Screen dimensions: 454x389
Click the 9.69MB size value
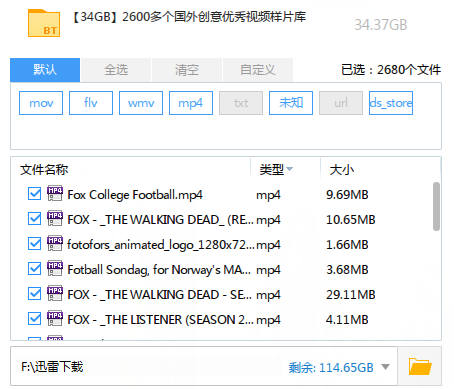coord(347,194)
